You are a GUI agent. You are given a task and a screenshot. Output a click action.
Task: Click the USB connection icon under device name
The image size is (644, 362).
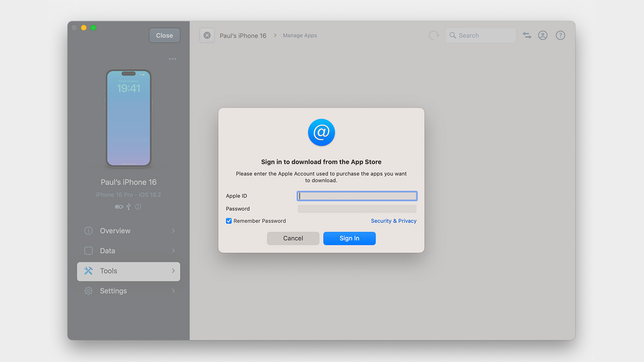click(x=128, y=207)
